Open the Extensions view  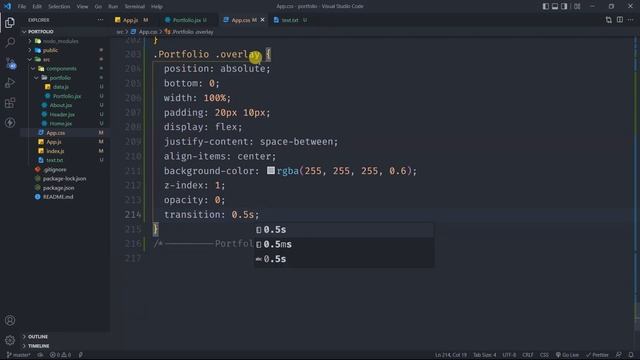10,103
